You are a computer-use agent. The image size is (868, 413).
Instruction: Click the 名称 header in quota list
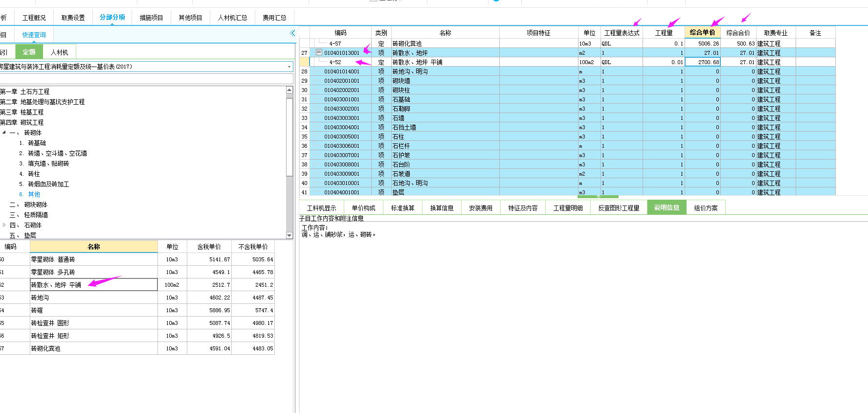[x=94, y=247]
